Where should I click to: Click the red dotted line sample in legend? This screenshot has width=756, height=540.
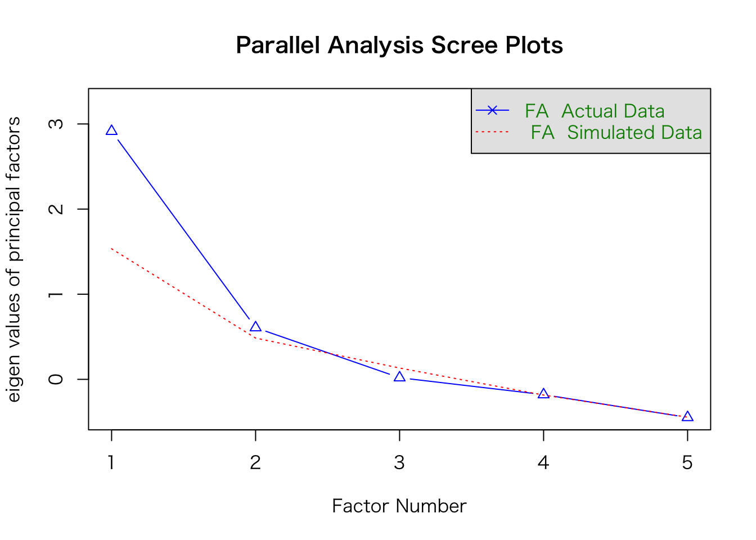click(x=492, y=132)
